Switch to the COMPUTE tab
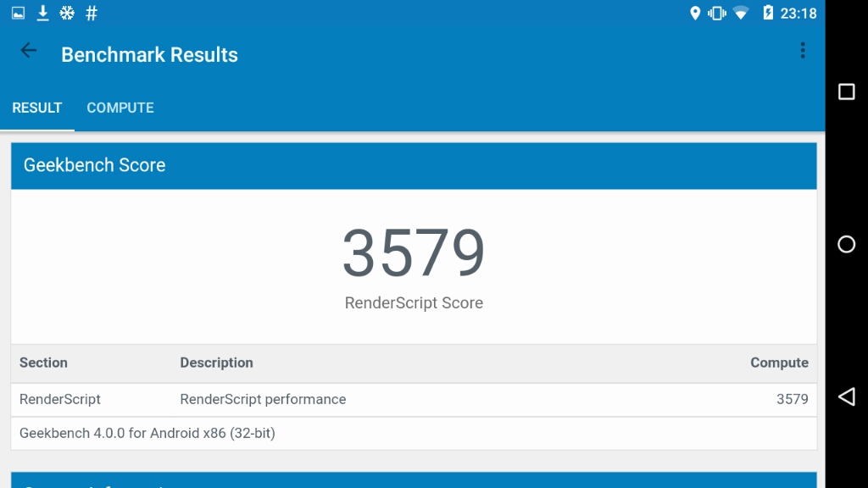 click(x=120, y=108)
